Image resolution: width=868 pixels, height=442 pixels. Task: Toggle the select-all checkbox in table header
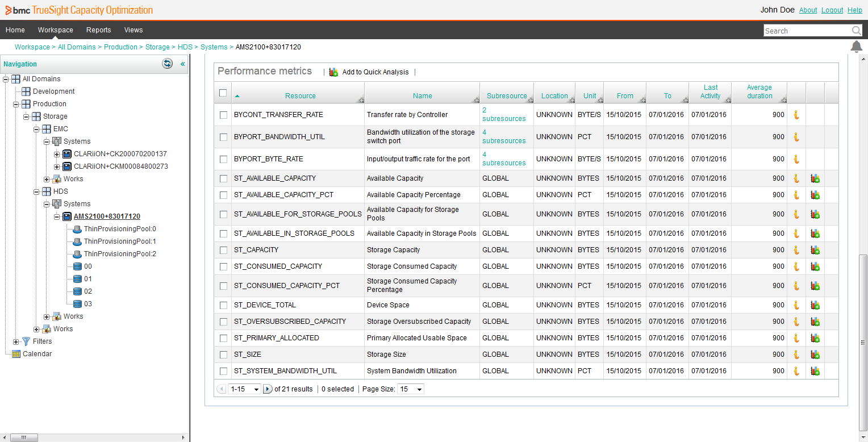coord(223,93)
